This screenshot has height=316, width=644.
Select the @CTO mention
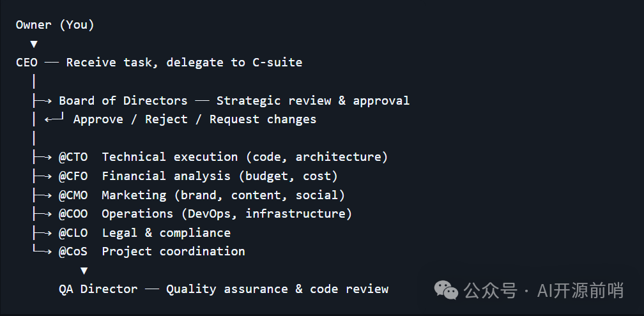coord(73,157)
